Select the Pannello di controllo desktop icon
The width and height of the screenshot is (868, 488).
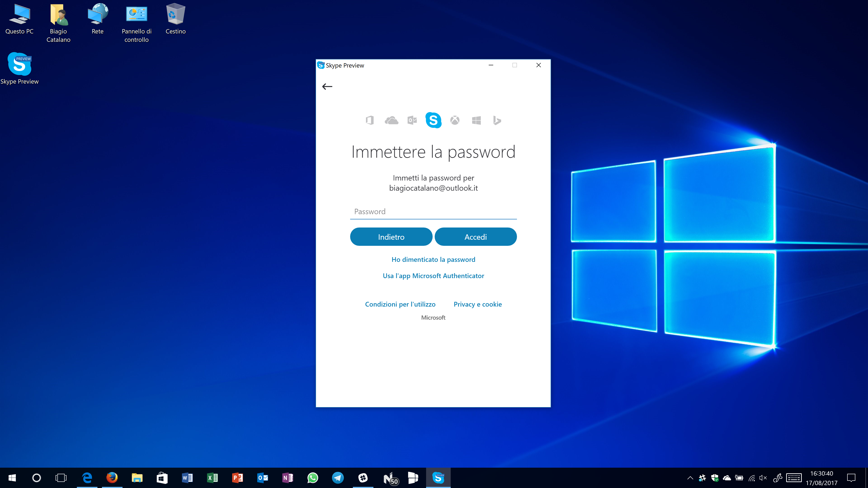click(x=137, y=23)
